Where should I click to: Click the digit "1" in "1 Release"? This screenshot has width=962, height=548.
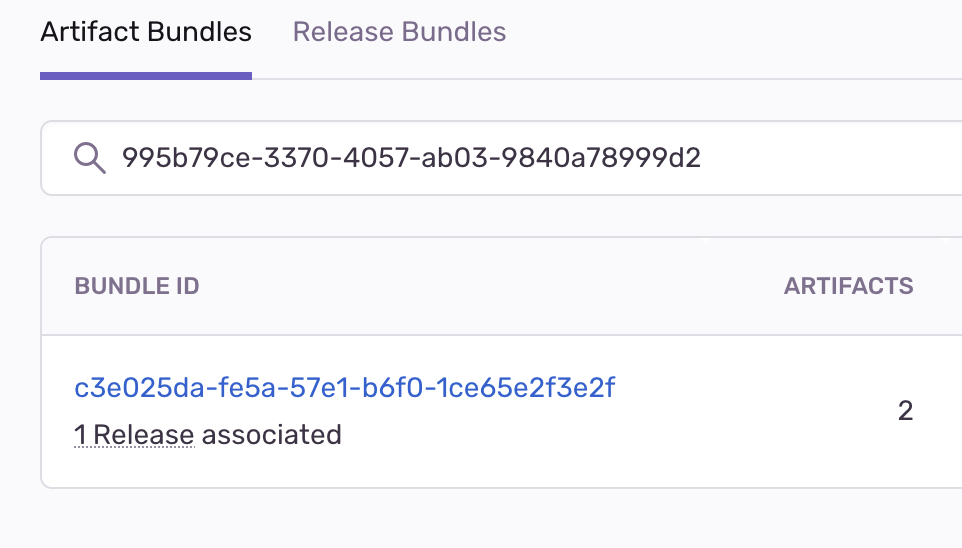(80, 435)
